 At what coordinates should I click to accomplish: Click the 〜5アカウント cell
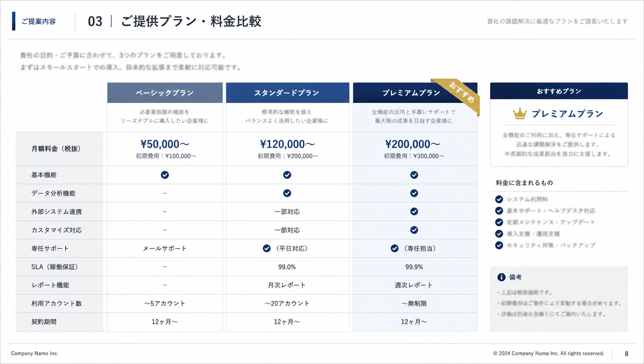(x=165, y=303)
